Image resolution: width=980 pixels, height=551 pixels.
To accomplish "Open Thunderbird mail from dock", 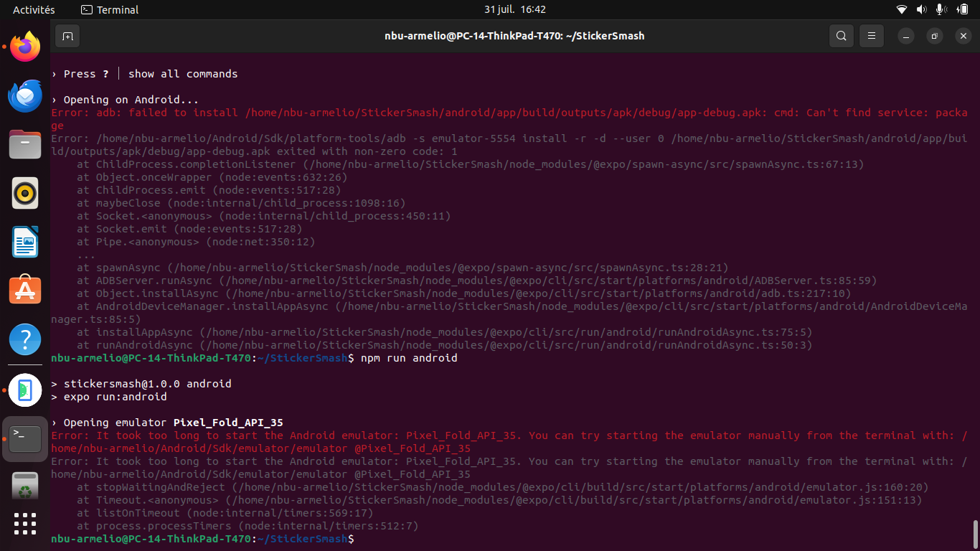I will [25, 96].
